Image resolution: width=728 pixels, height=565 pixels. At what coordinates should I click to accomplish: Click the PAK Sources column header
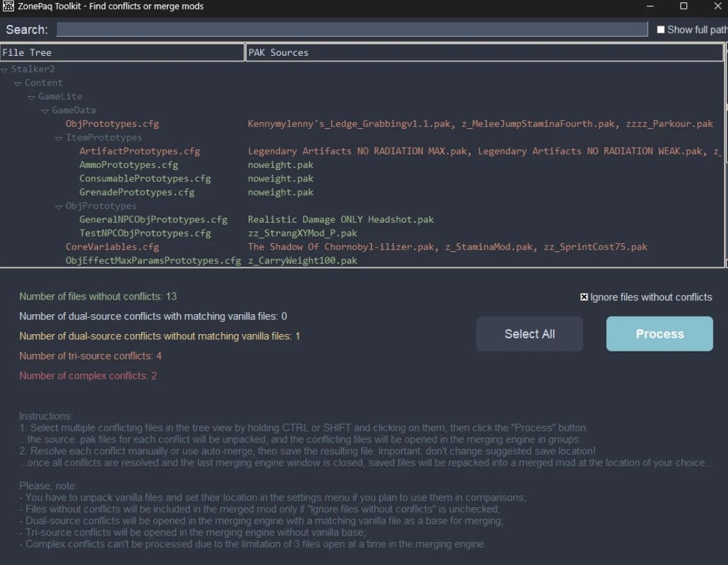pos(484,53)
